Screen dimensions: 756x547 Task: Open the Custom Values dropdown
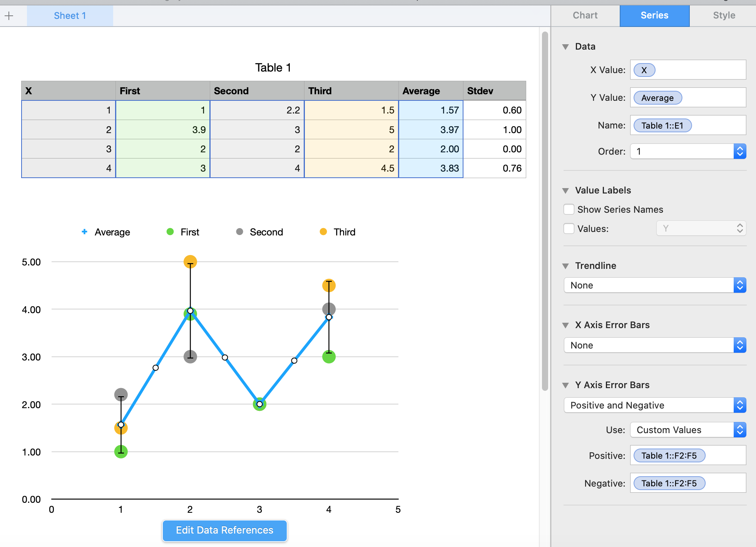tap(687, 430)
